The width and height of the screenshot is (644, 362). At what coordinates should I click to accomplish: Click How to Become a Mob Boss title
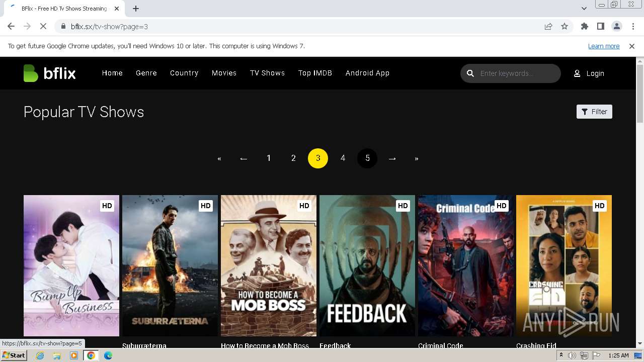tap(265, 345)
